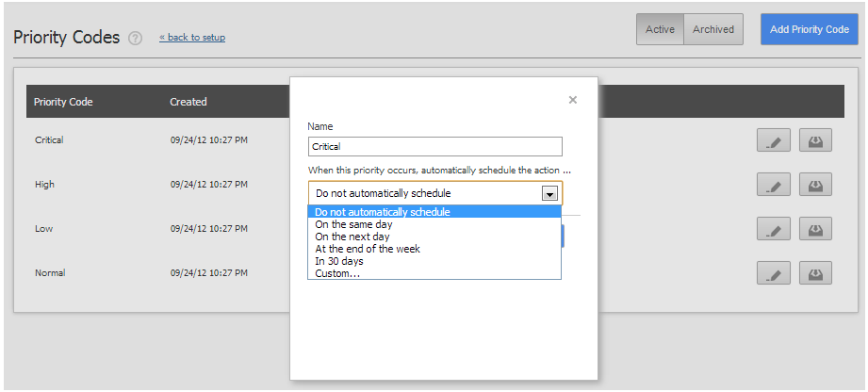
Task: Archive the Critical priority code
Action: point(815,140)
